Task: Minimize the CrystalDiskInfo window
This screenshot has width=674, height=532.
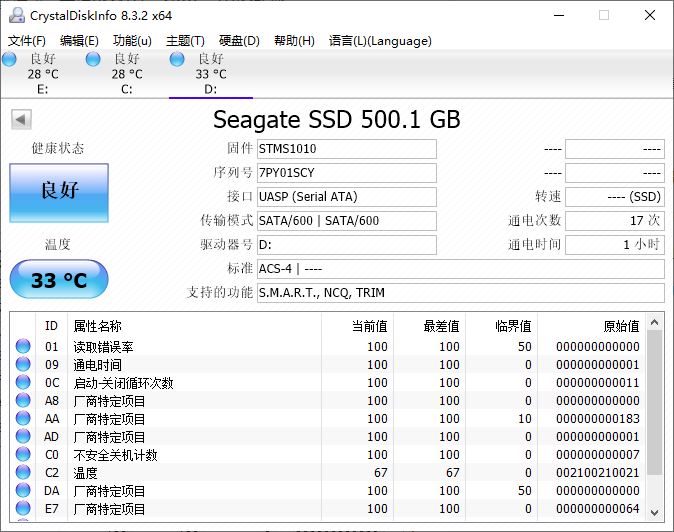Action: 559,15
